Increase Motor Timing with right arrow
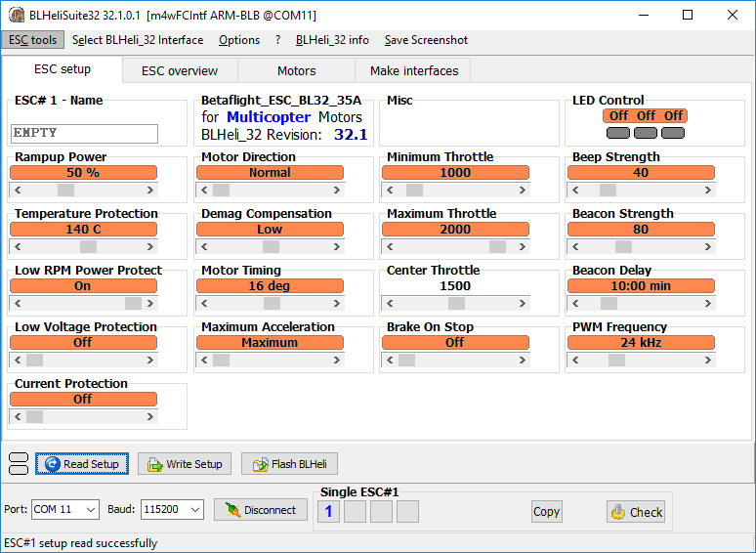756x553 pixels. click(x=337, y=303)
